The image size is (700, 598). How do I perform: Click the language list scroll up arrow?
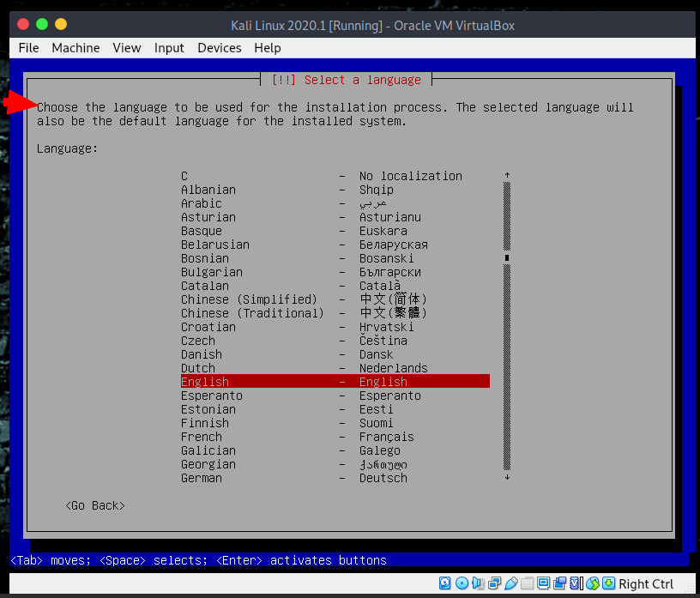pyautogui.click(x=507, y=175)
